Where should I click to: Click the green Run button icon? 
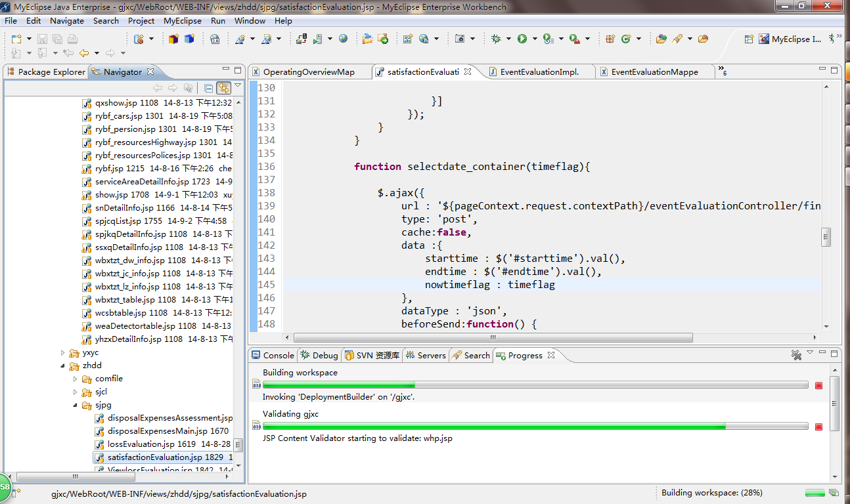click(x=522, y=39)
